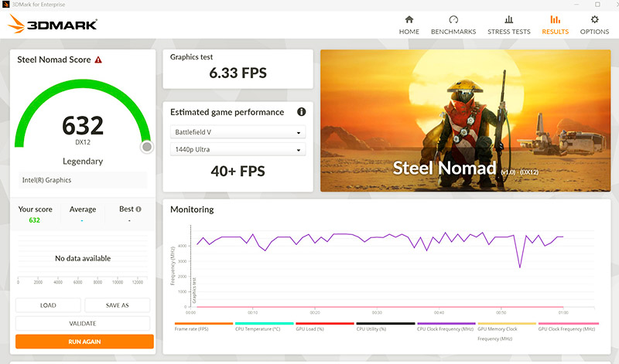Click the SAVE AS button
Image resolution: width=619 pixels, height=364 pixels.
point(118,305)
